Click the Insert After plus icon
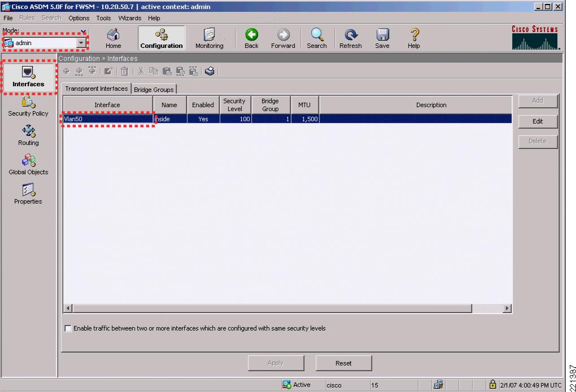The image size is (576, 392). [92, 71]
